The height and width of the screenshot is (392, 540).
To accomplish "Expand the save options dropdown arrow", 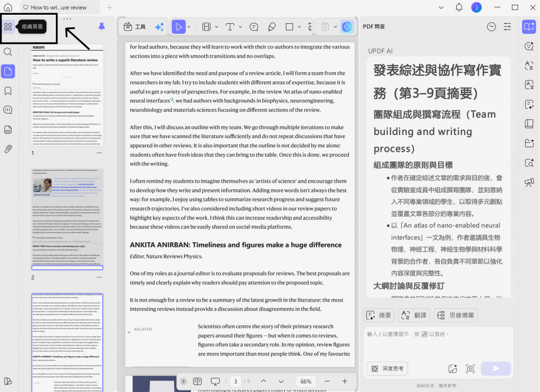I will (x=335, y=27).
